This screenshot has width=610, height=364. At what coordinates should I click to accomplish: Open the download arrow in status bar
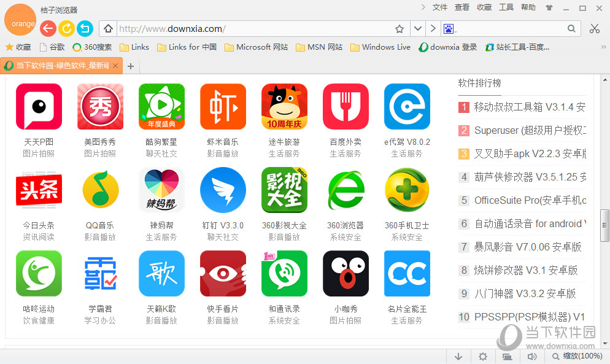coord(458,357)
